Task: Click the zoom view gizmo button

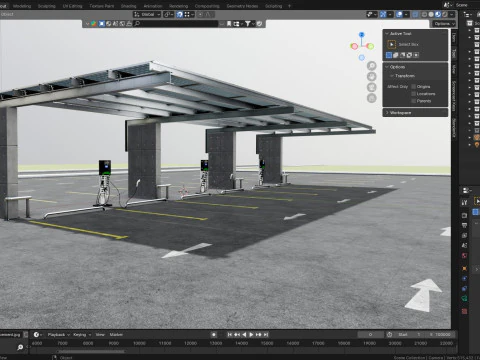Action: pyautogui.click(x=371, y=66)
